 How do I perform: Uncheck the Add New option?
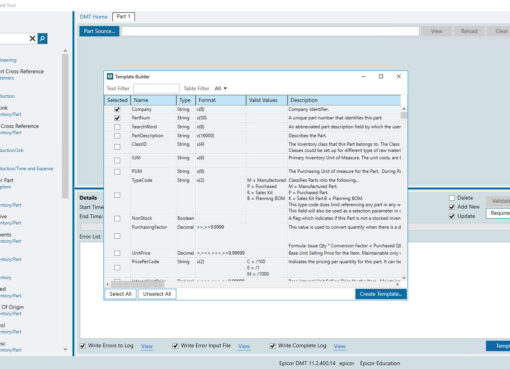(x=452, y=207)
